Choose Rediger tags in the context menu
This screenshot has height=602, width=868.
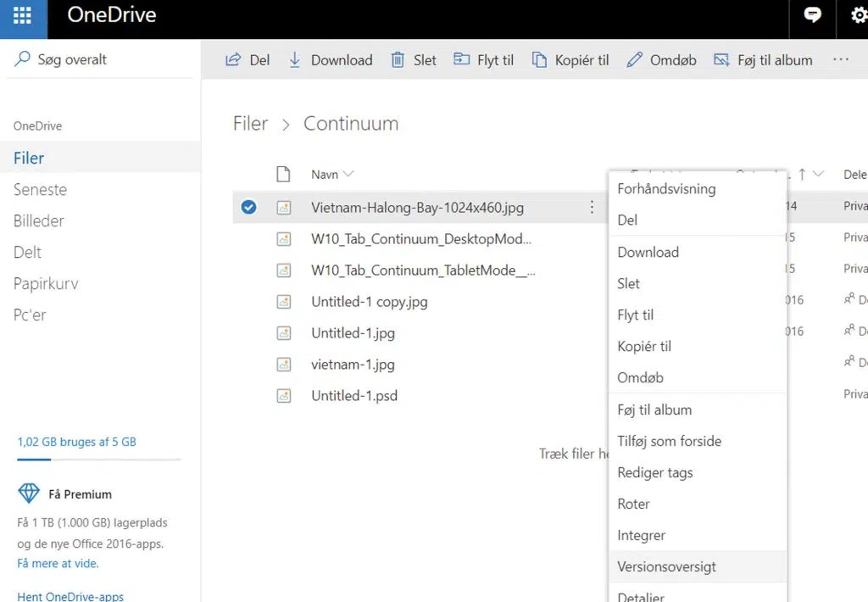698,472
